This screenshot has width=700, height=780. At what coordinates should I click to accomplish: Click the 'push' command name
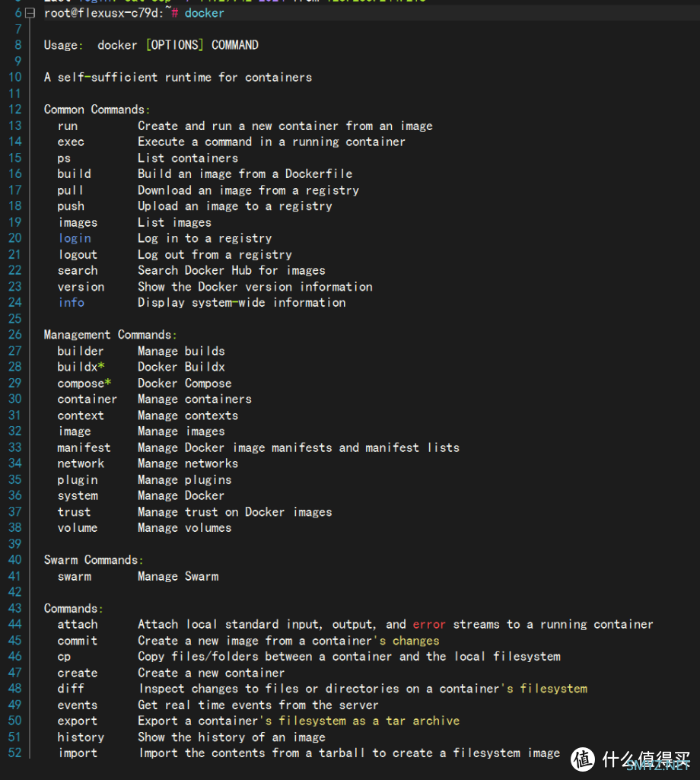(71, 206)
